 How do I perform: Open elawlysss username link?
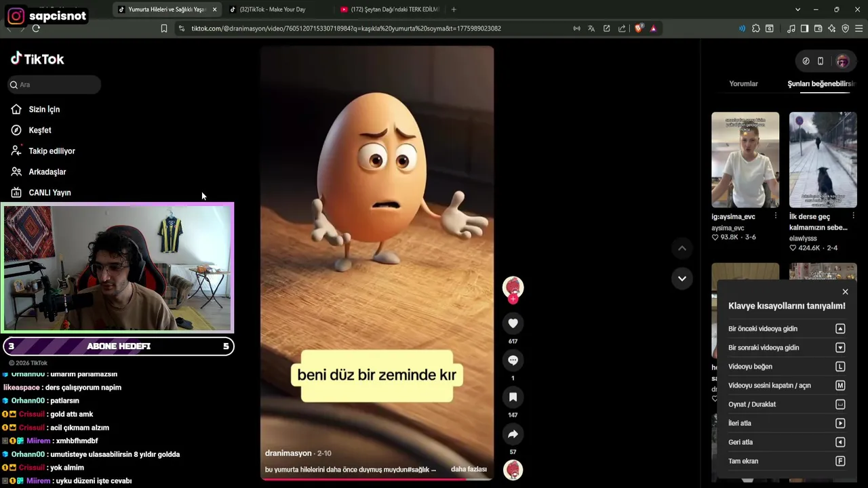803,239
